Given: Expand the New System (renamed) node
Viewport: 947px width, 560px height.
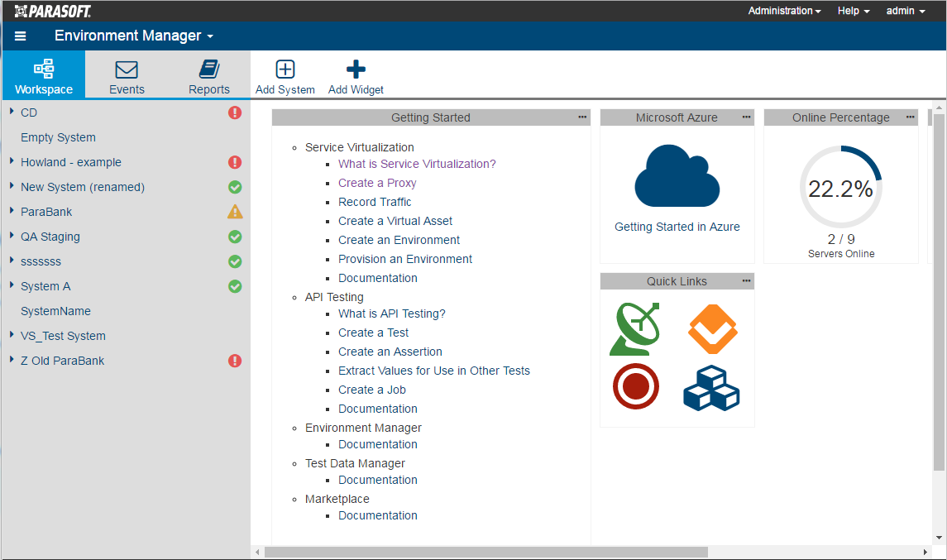Looking at the screenshot, I should [x=12, y=186].
